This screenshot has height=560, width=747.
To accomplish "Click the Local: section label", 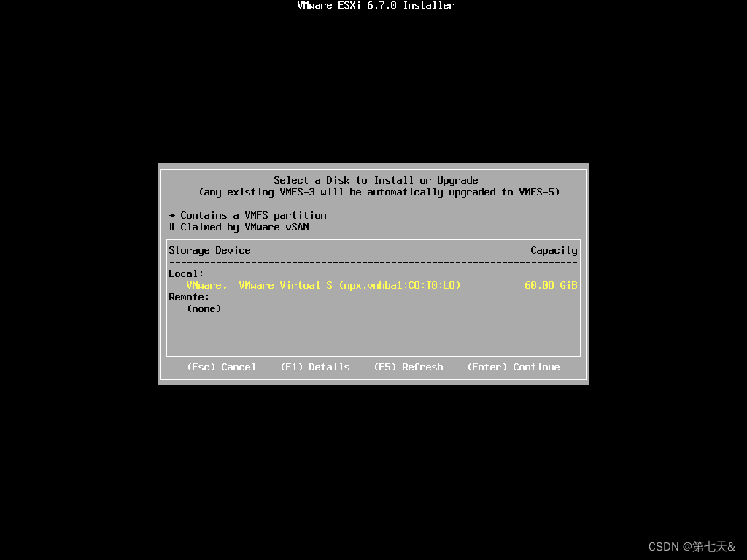I will [x=186, y=274].
